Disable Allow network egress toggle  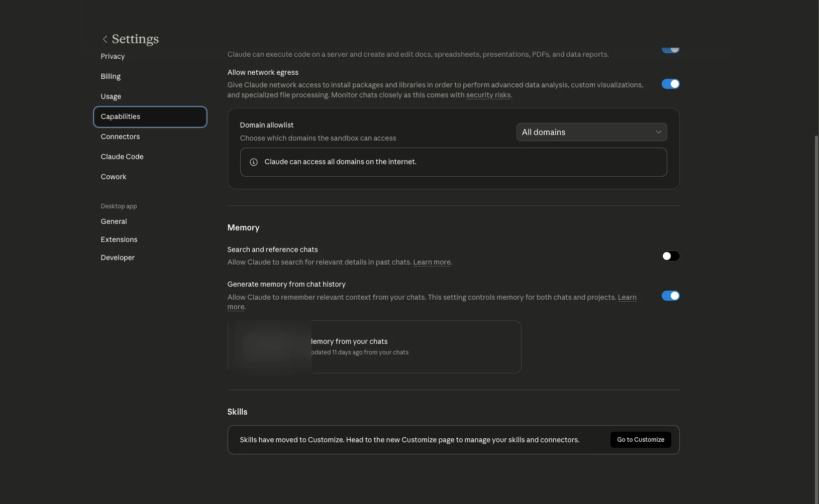[670, 84]
